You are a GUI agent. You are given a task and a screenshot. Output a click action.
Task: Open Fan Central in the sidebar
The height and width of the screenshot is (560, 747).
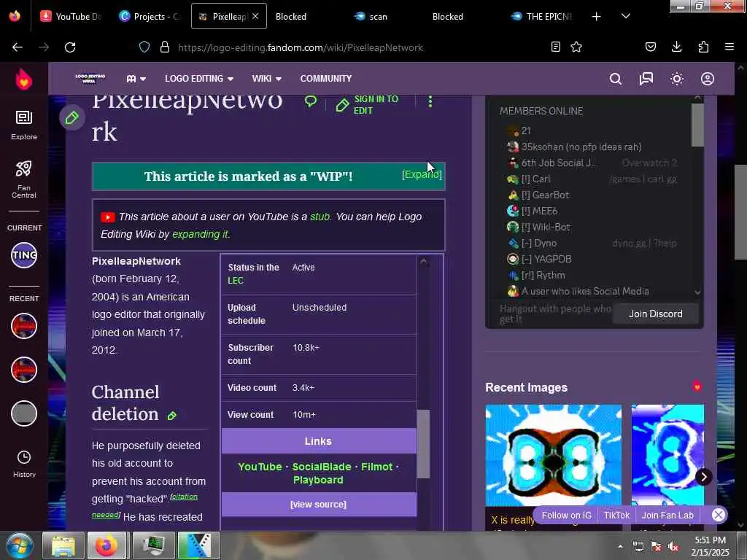click(x=24, y=179)
